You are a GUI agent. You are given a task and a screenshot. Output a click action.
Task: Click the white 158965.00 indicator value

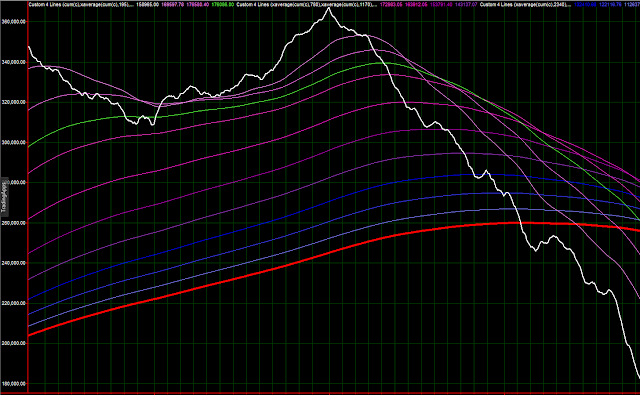point(147,4)
